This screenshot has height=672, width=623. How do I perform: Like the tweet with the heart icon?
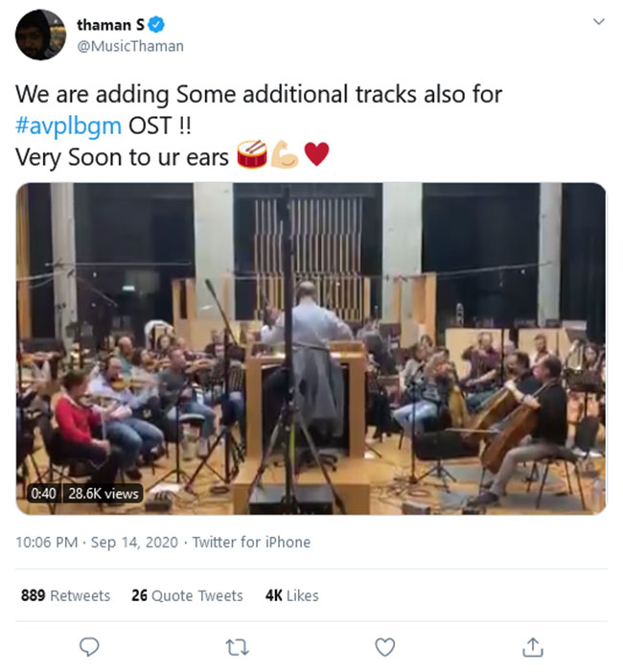click(384, 648)
